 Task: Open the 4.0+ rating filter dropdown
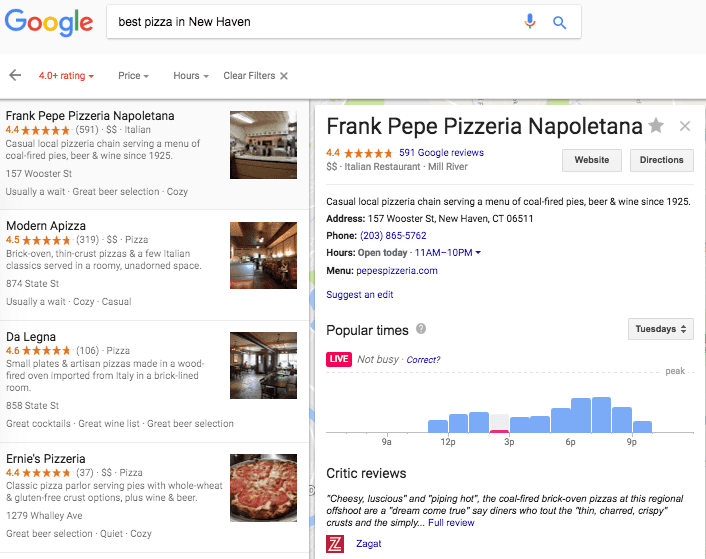(x=66, y=76)
